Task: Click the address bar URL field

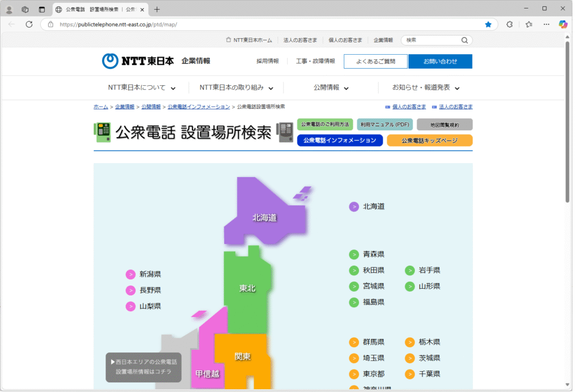Action: click(269, 25)
